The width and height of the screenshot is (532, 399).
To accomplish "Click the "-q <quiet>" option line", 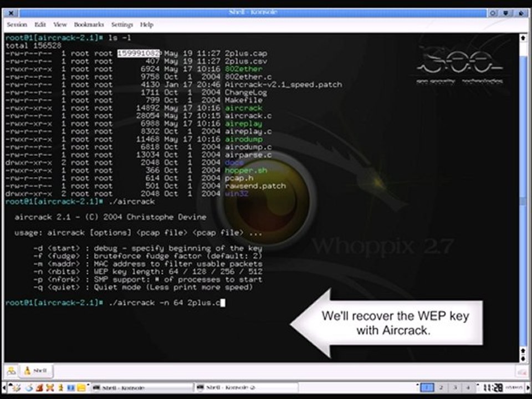I will coord(143,288).
